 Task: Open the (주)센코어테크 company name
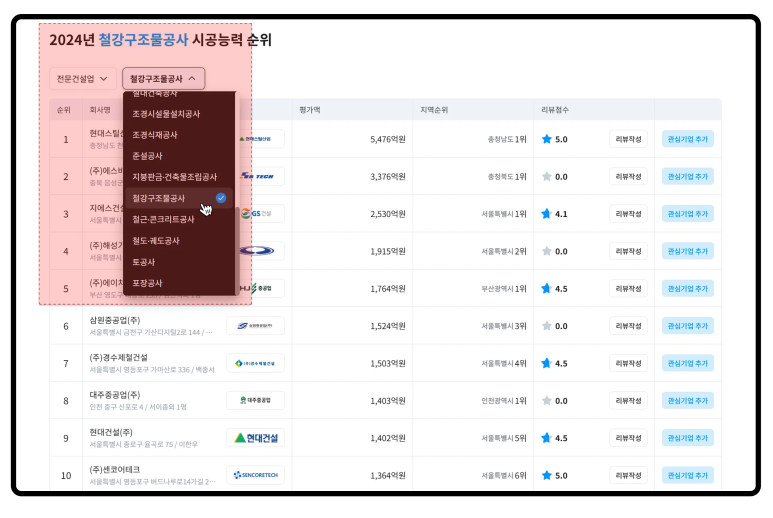pos(115,470)
